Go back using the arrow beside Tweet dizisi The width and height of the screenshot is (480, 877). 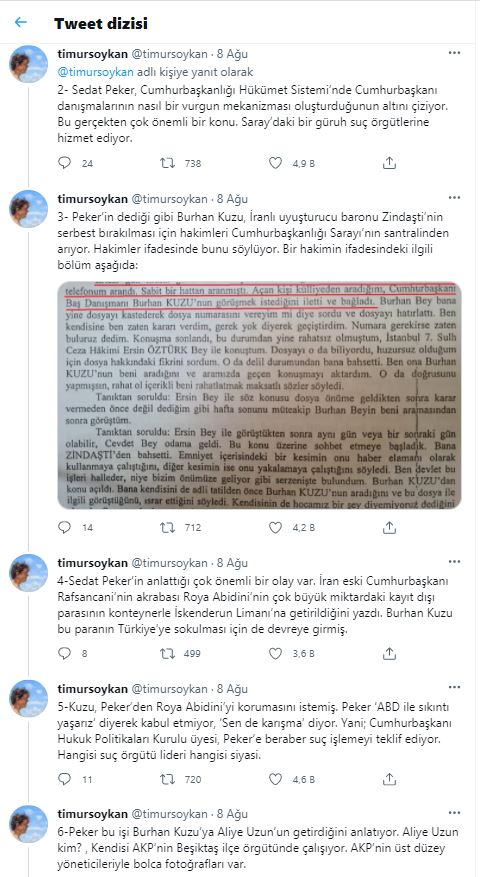(x=21, y=22)
